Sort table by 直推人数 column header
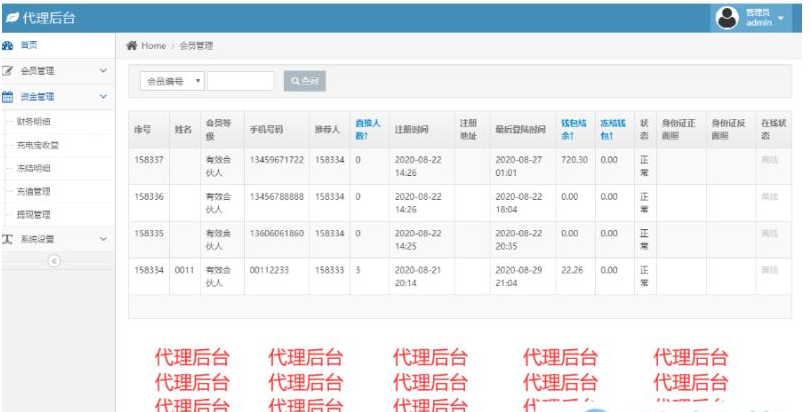Image resolution: width=811 pixels, height=412 pixels. point(367,129)
